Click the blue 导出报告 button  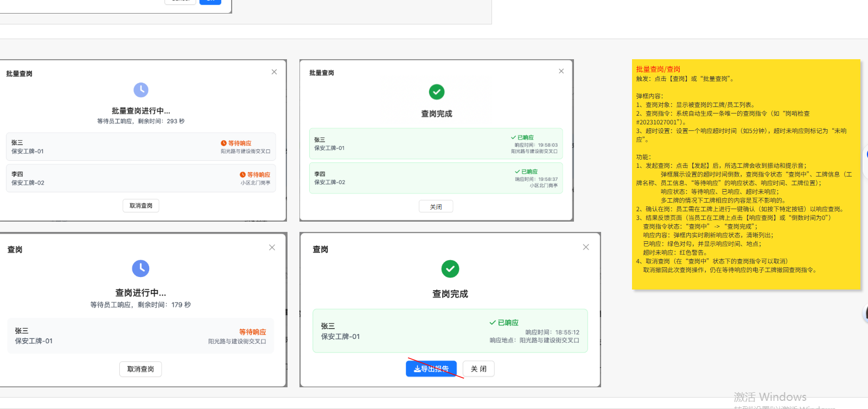(x=431, y=369)
